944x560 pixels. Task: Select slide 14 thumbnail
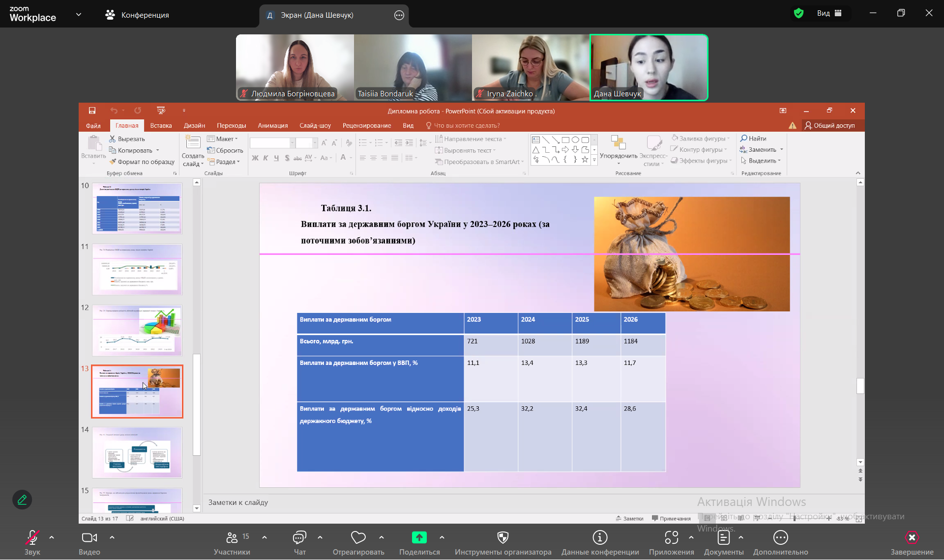pos(137,452)
